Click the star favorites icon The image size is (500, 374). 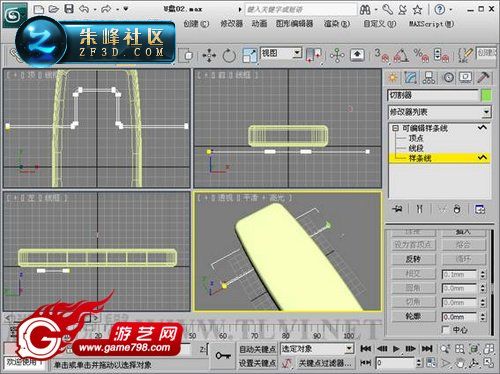[418, 10]
